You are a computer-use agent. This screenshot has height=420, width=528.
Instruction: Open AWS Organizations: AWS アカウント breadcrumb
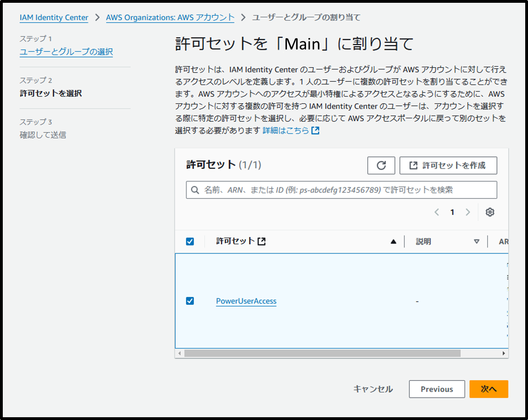point(170,18)
